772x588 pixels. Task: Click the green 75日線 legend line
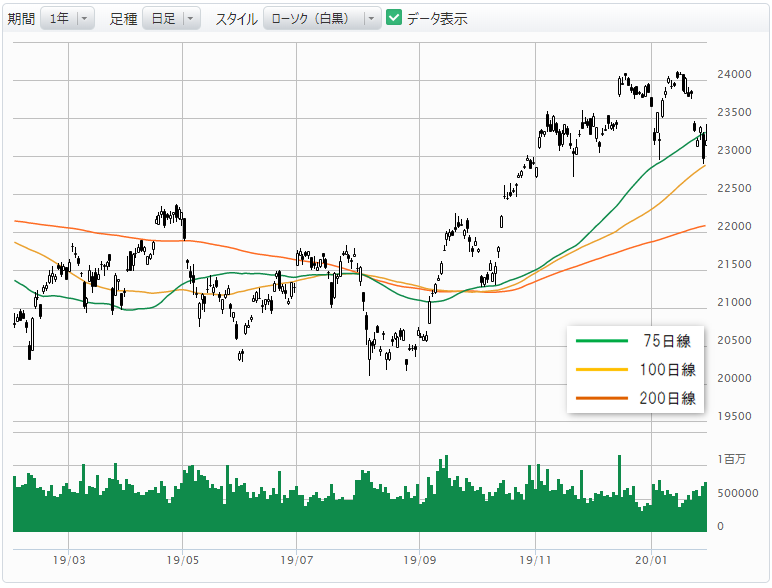point(602,341)
